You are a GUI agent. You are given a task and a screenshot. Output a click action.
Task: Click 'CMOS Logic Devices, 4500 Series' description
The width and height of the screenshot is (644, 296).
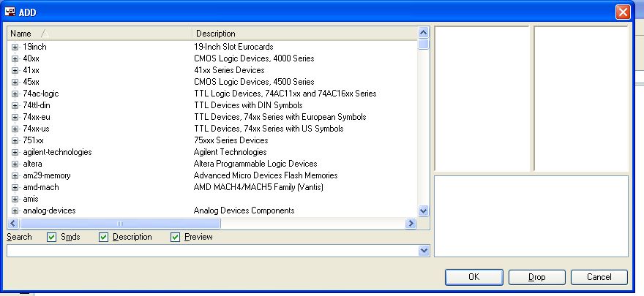pyautogui.click(x=254, y=82)
